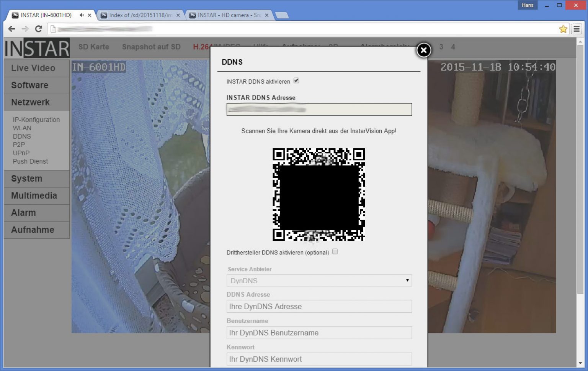Screen dimensions: 588x371
Task: Click the Ihre DynDNS Adresse field
Action: pyautogui.click(x=319, y=306)
